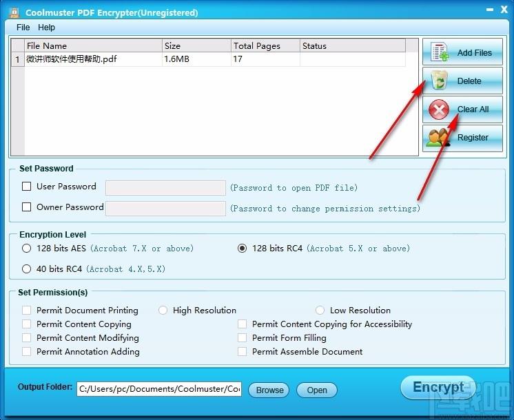Image resolution: width=514 pixels, height=420 pixels.
Task: Tick Permit Content Copying for Accessibility
Action: pyautogui.click(x=243, y=324)
